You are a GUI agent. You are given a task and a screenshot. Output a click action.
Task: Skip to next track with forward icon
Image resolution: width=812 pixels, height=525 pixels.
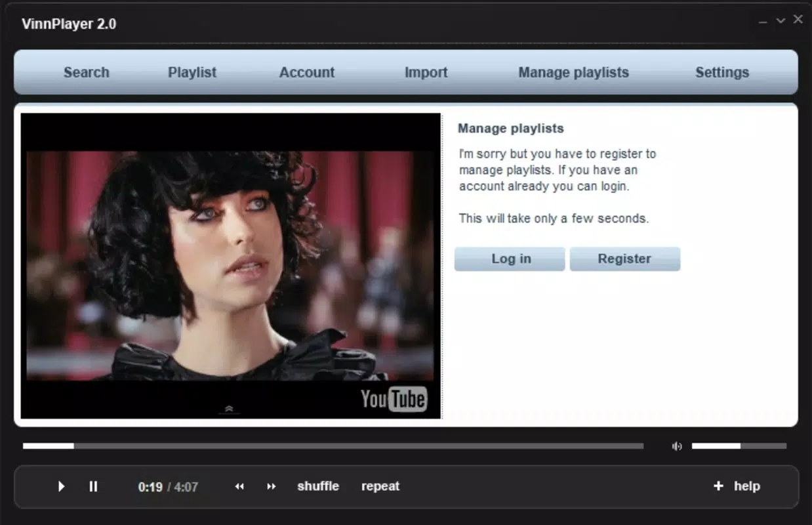(272, 486)
